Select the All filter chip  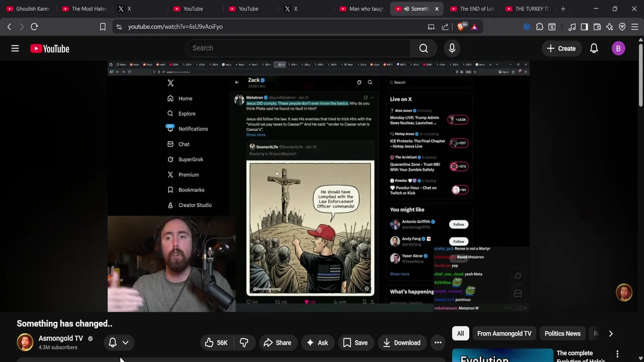coord(460,333)
